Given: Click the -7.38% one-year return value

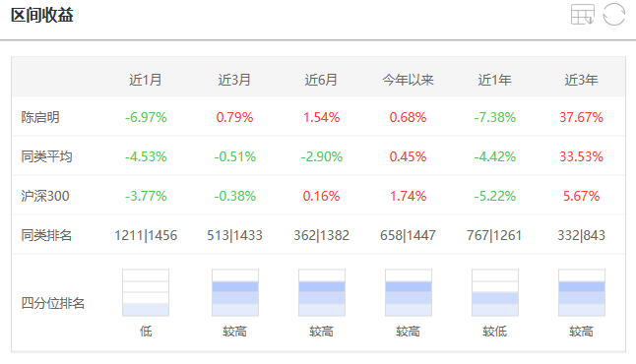Looking at the screenshot, I should (x=495, y=117).
